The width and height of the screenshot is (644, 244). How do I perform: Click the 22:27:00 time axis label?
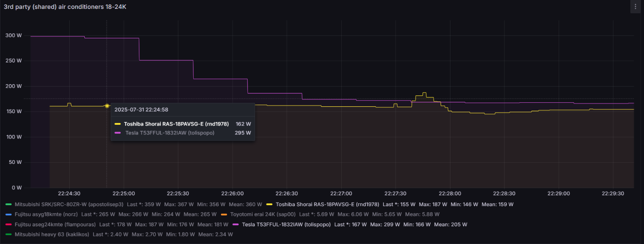pos(341,194)
